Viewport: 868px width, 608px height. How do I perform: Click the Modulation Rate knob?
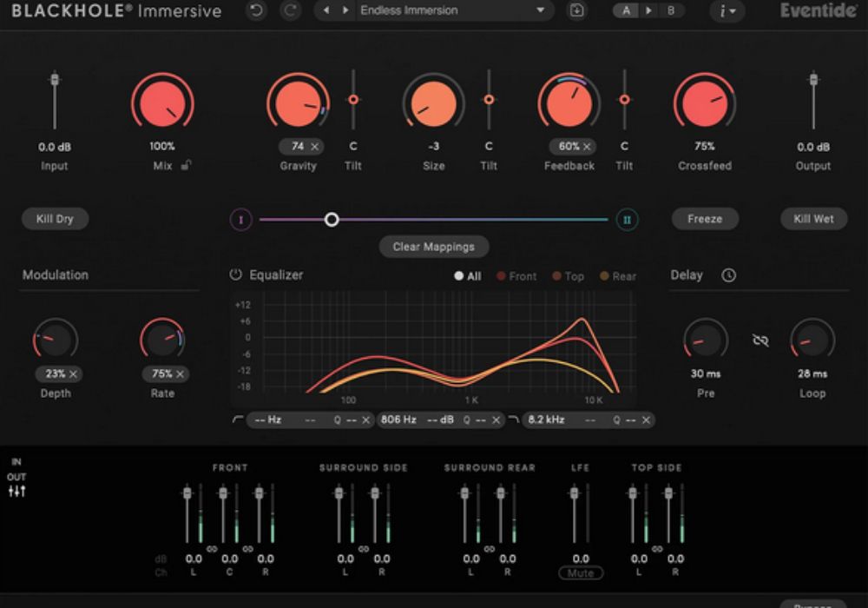(162, 339)
